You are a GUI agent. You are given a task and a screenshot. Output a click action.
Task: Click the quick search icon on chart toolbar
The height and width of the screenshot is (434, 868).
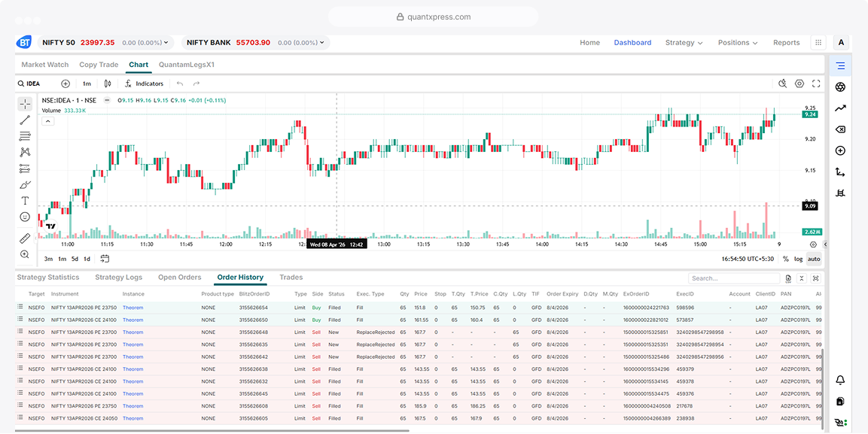[783, 83]
